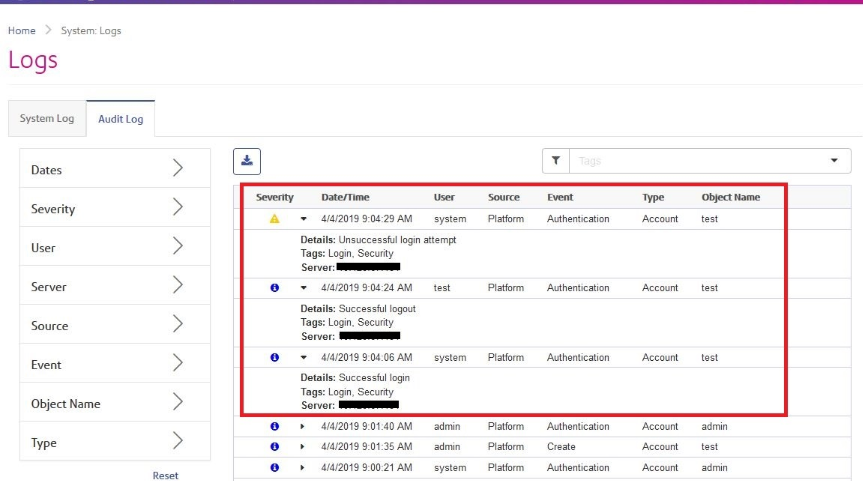Go to Home via breadcrumb
This screenshot has width=863, height=481.
(x=21, y=31)
